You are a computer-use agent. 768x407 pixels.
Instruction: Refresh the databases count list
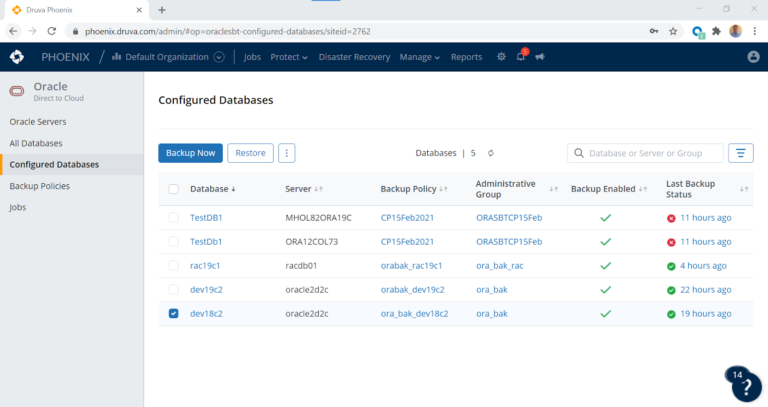491,153
